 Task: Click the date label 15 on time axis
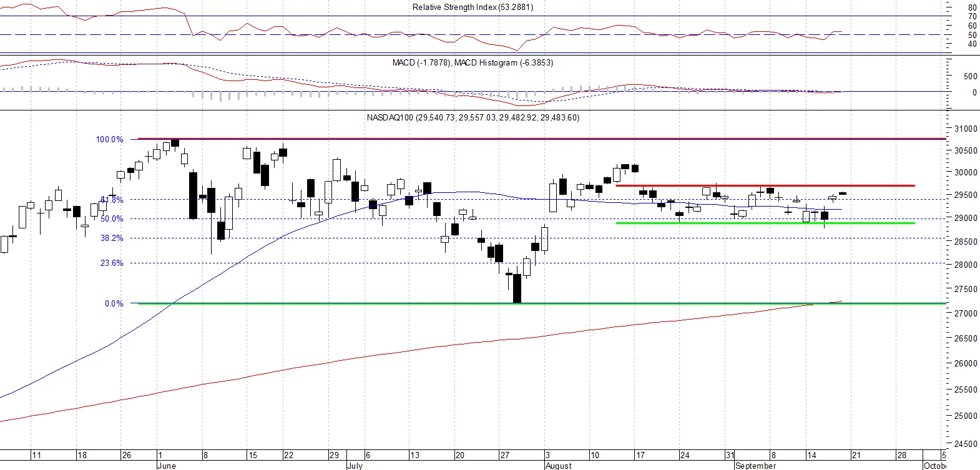[253, 455]
